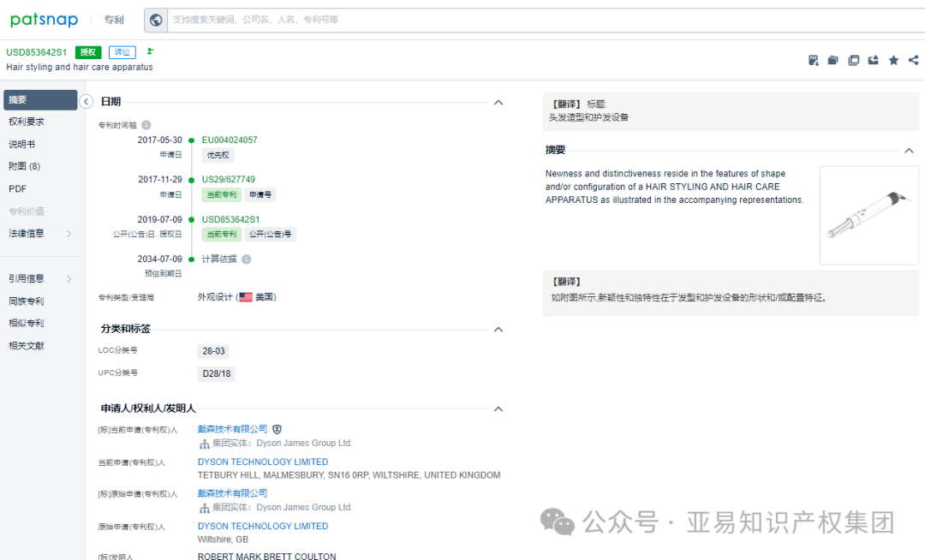Star this patent as favorite
This screenshot has height=560, width=925.
[893, 60]
